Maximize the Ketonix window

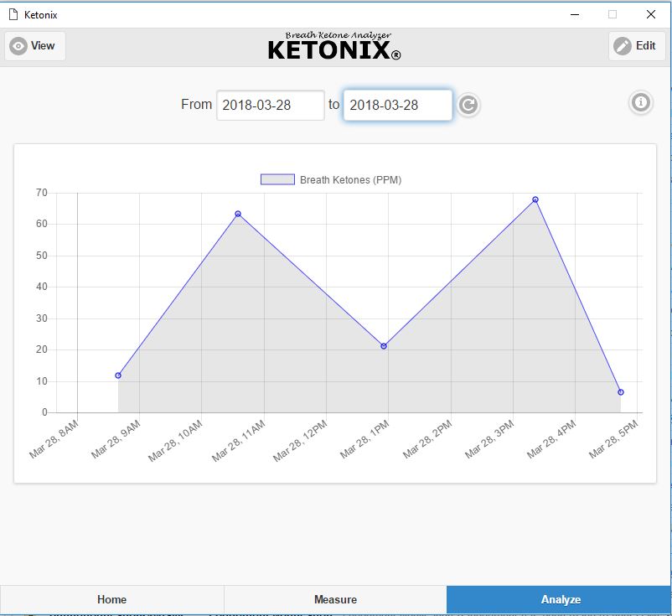(x=613, y=14)
